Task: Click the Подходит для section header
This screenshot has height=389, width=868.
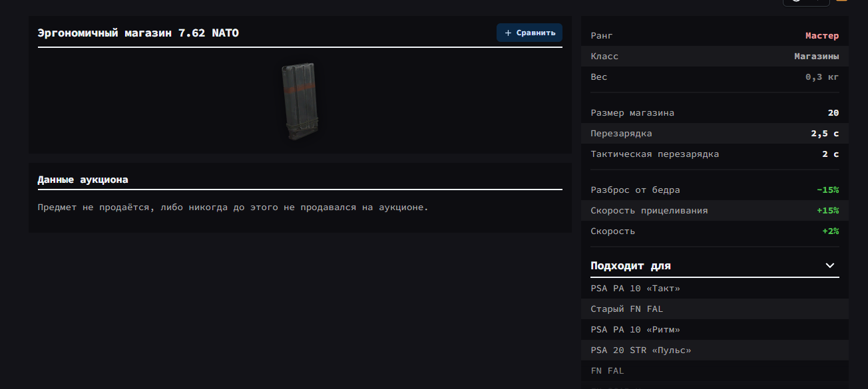Action: [630, 266]
